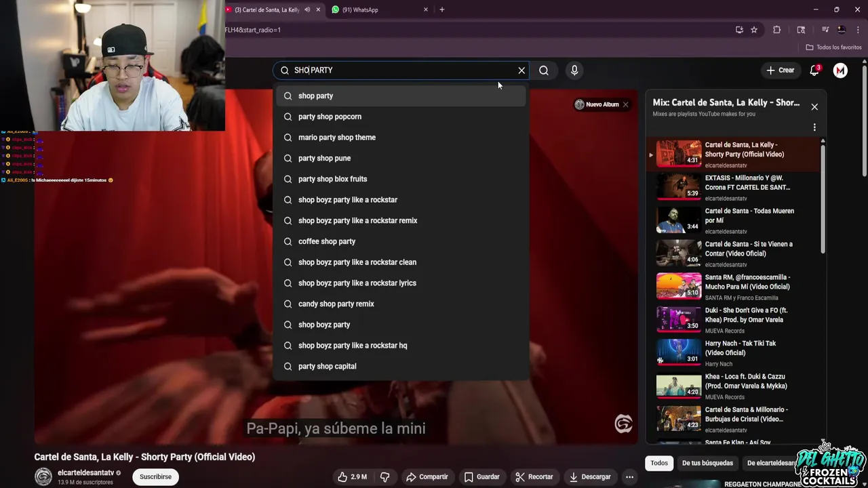Select De elcarteldesantatv filter chip
Screen dimensions: 868x488
coord(772,464)
